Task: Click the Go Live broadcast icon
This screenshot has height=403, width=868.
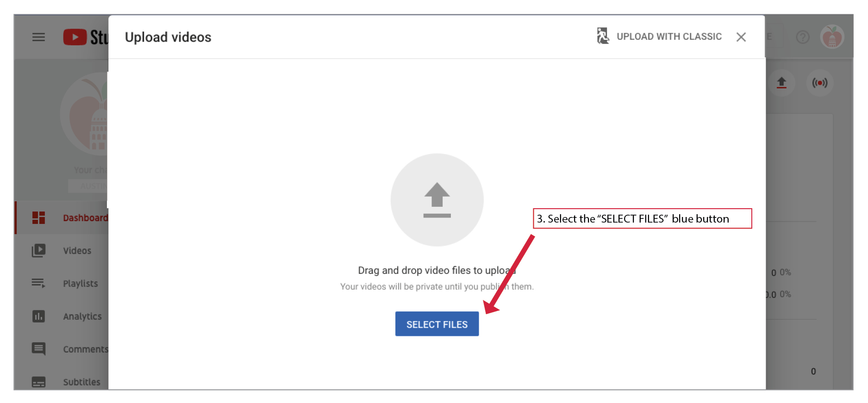Action: 819,83
